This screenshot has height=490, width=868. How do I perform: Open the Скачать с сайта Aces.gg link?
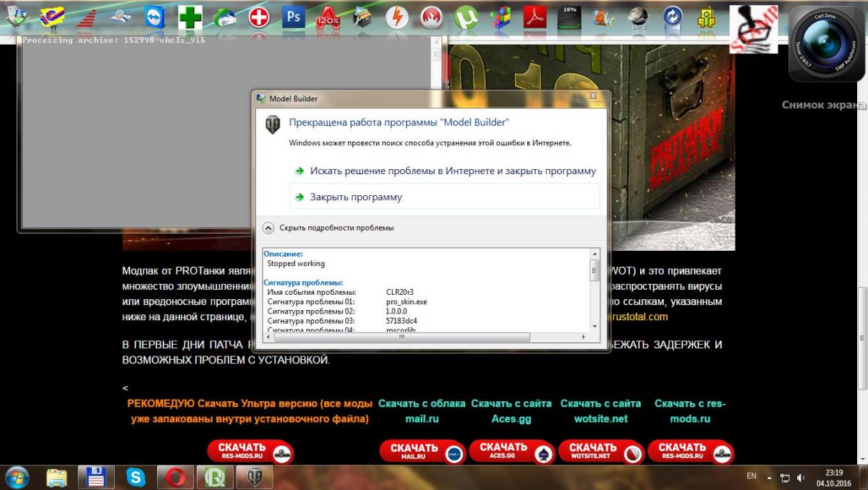coord(511,411)
